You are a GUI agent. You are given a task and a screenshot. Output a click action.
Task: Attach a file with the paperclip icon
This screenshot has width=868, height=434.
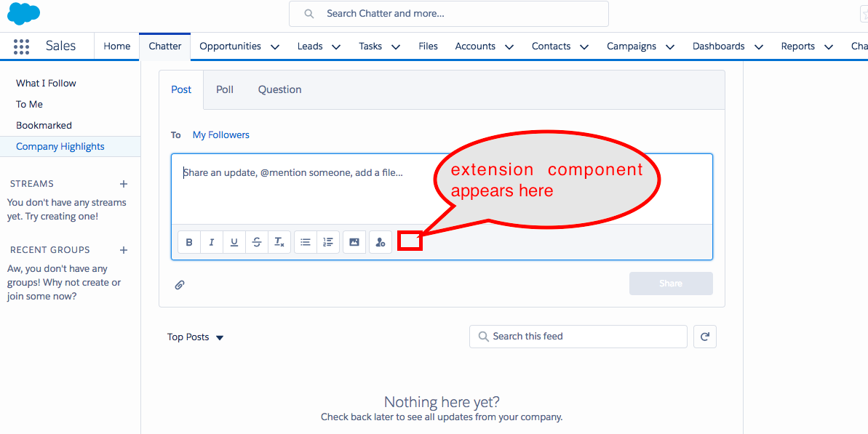point(180,285)
